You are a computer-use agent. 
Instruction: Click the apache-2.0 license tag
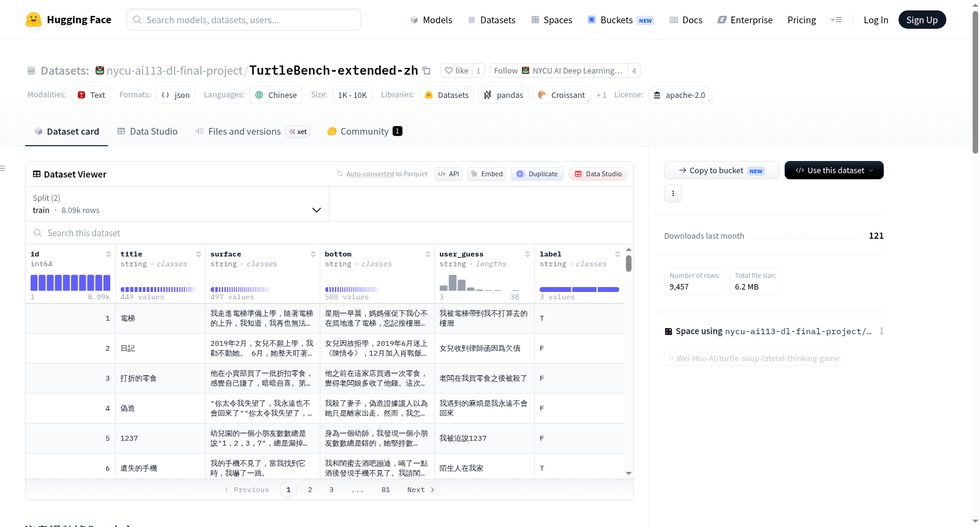coord(680,95)
